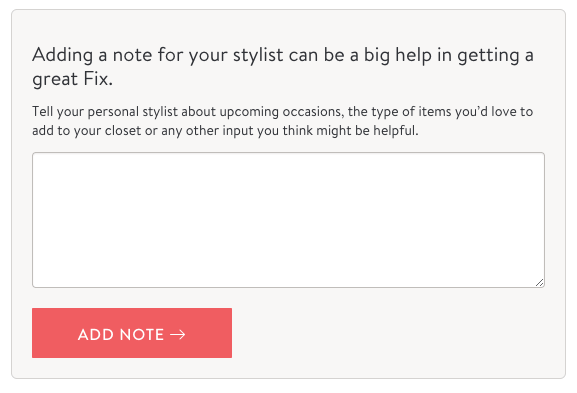Click the center of the blank note field
577x393 pixels.
[x=288, y=220]
